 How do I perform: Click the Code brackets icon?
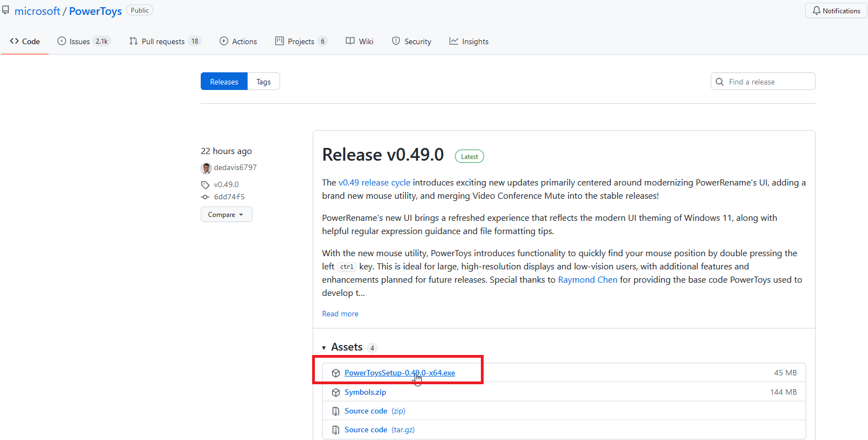[14, 41]
